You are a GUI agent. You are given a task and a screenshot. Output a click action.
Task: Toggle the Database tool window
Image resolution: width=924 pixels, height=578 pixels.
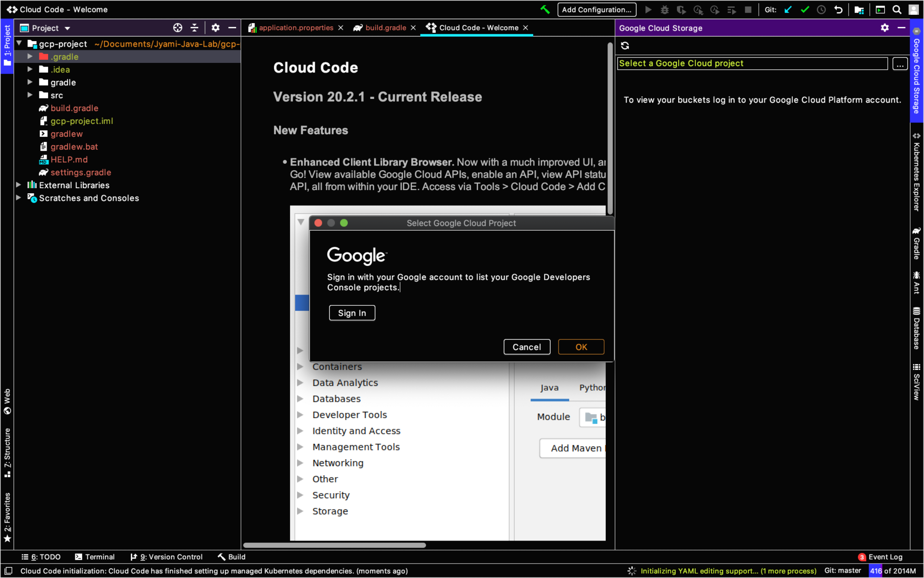(916, 328)
